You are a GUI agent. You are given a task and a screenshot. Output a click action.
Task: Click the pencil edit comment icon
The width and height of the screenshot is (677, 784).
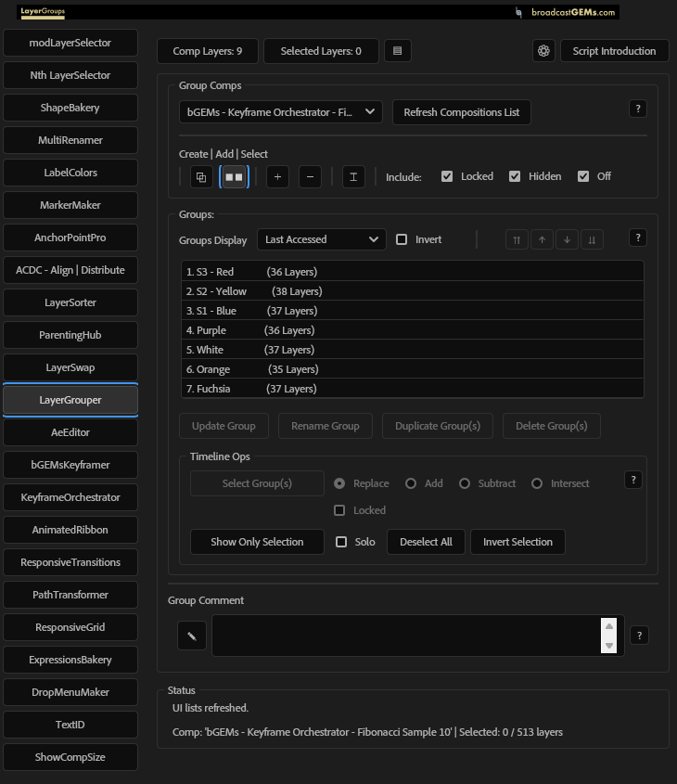pyautogui.click(x=192, y=636)
